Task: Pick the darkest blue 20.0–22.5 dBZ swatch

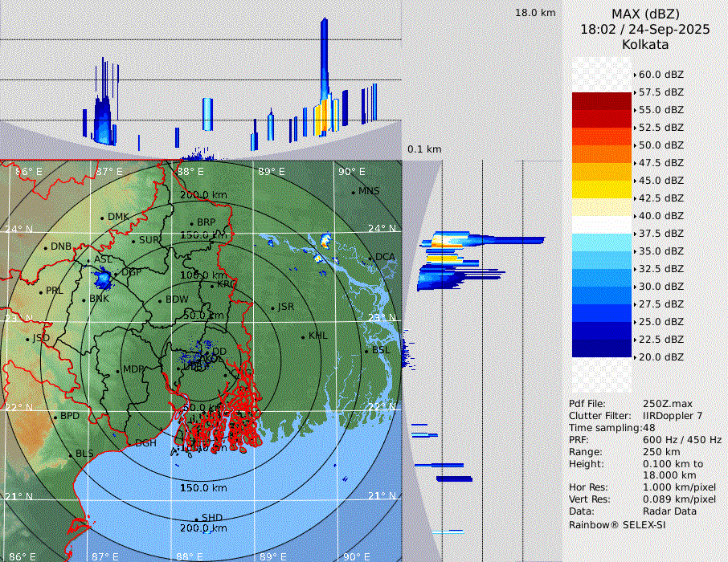Action: click(602, 348)
